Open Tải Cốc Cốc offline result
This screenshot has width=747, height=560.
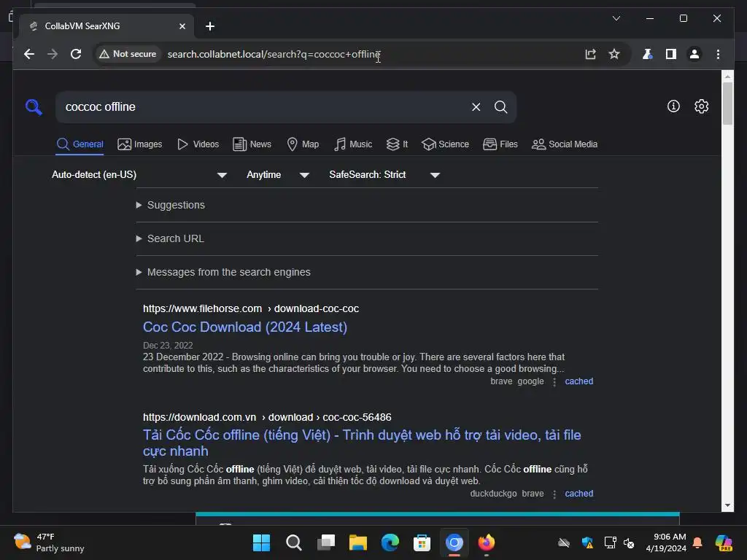pos(362,443)
